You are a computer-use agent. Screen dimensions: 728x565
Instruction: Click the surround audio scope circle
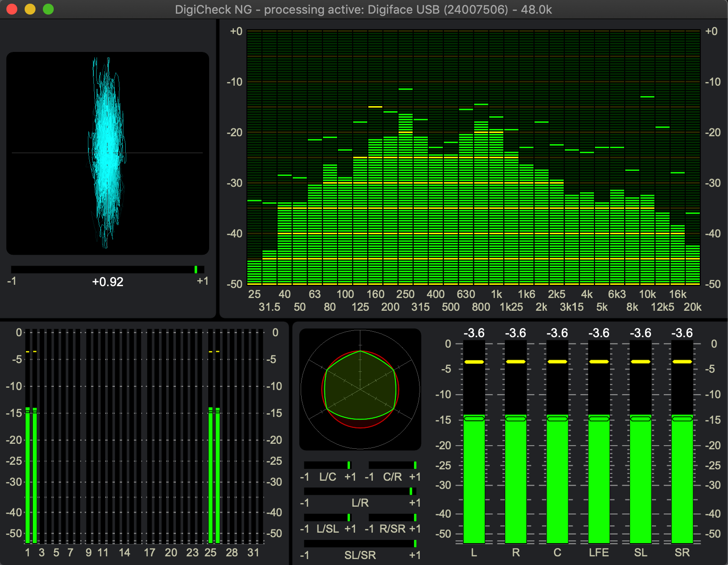[x=360, y=390]
